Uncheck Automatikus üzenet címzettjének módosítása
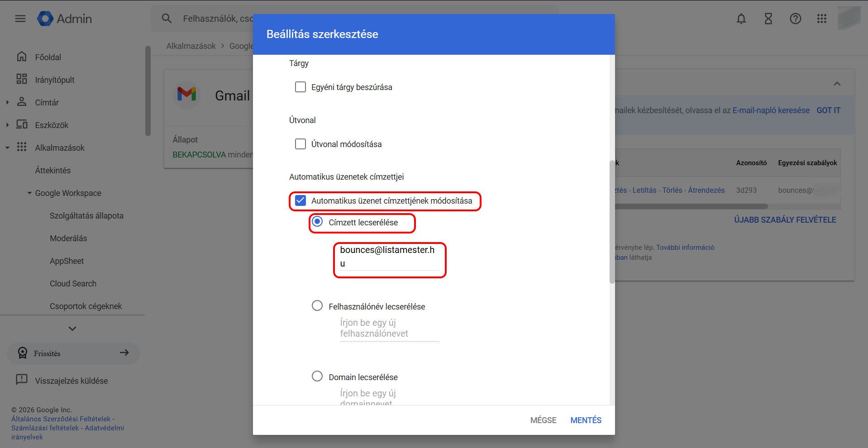The image size is (868, 448). tap(300, 200)
